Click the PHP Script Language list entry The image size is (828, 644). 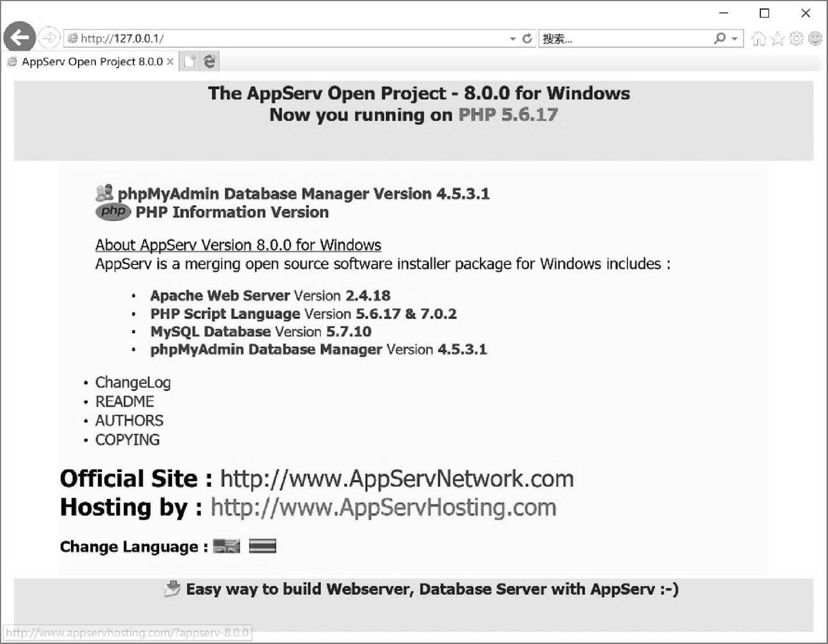[x=303, y=314]
